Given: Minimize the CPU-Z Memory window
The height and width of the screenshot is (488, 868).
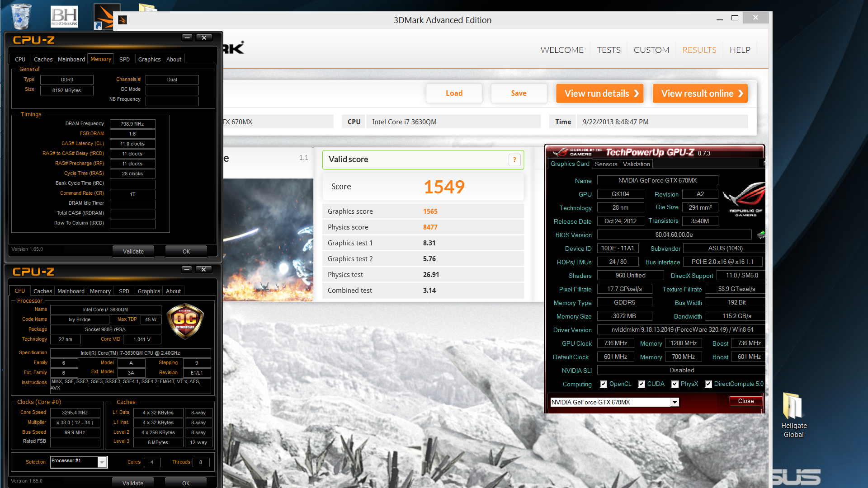Looking at the screenshot, I should pyautogui.click(x=187, y=38).
